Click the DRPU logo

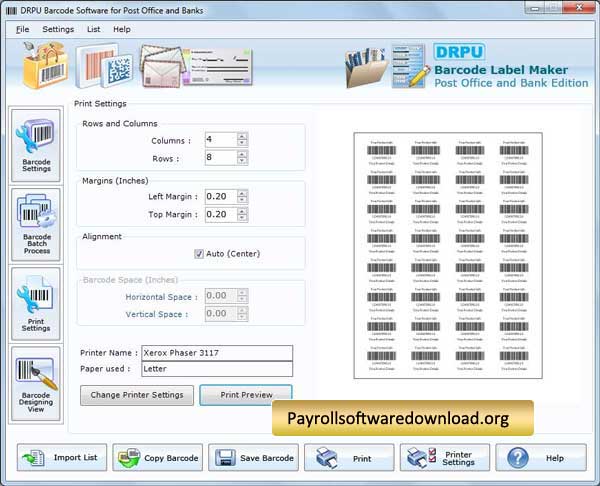click(459, 52)
